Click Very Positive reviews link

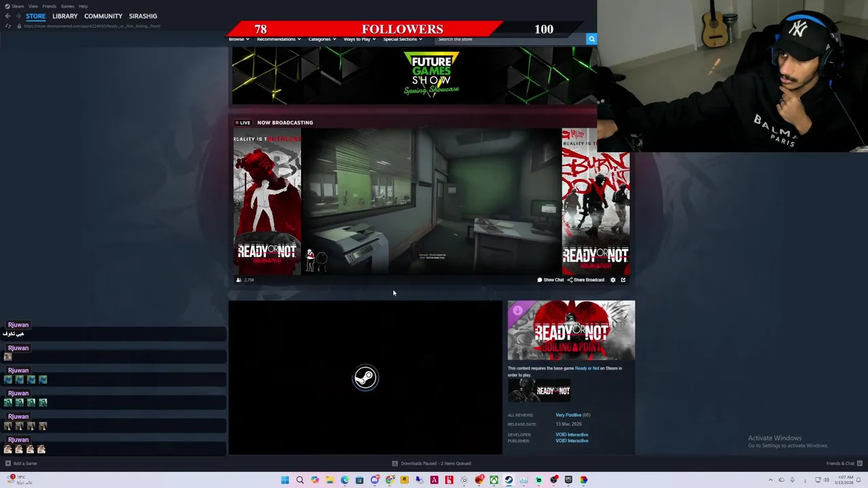(568, 415)
